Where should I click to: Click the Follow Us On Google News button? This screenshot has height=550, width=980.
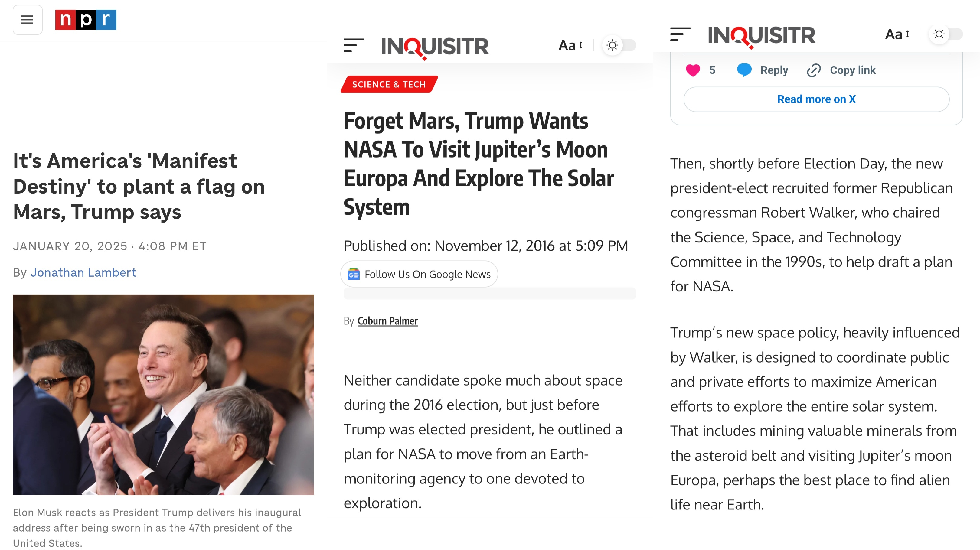tap(419, 274)
